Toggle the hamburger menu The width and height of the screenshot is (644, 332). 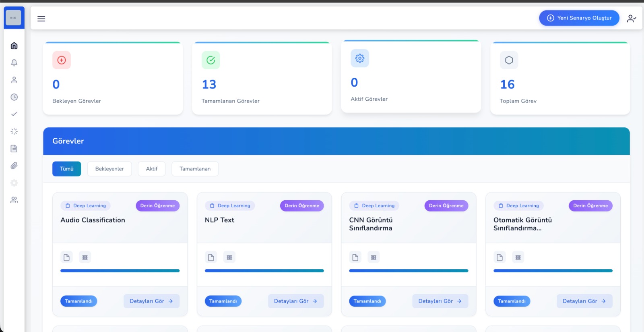coord(41,19)
